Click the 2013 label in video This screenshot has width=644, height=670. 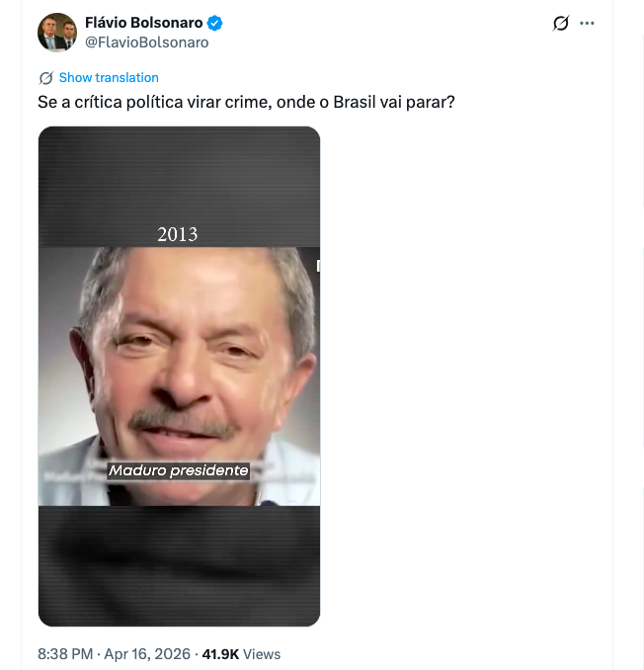pyautogui.click(x=178, y=234)
